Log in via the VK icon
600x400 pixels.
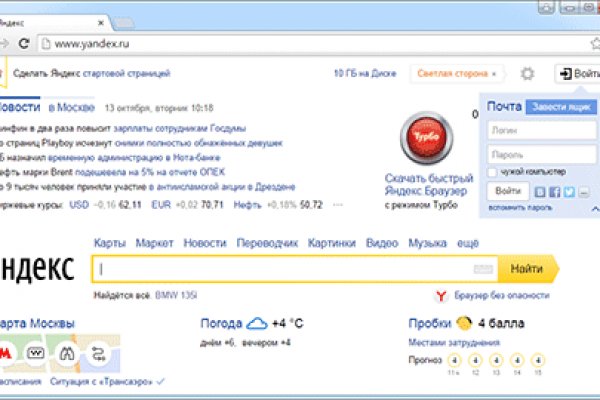540,192
